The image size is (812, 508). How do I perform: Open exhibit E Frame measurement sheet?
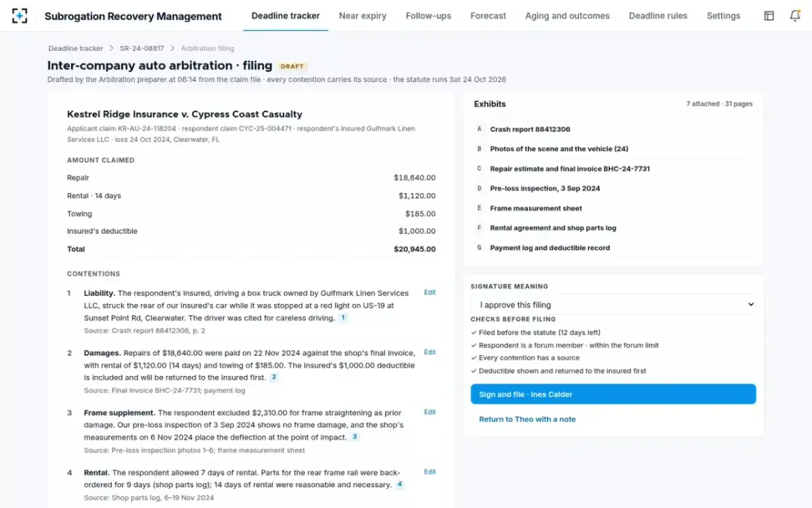click(x=613, y=209)
